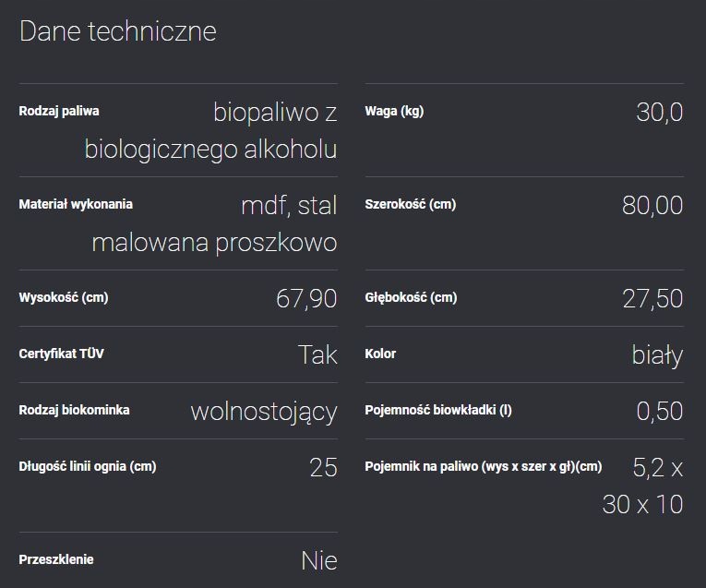Select the glazing value "Nie"
The width and height of the screenshot is (706, 588).
click(x=319, y=559)
